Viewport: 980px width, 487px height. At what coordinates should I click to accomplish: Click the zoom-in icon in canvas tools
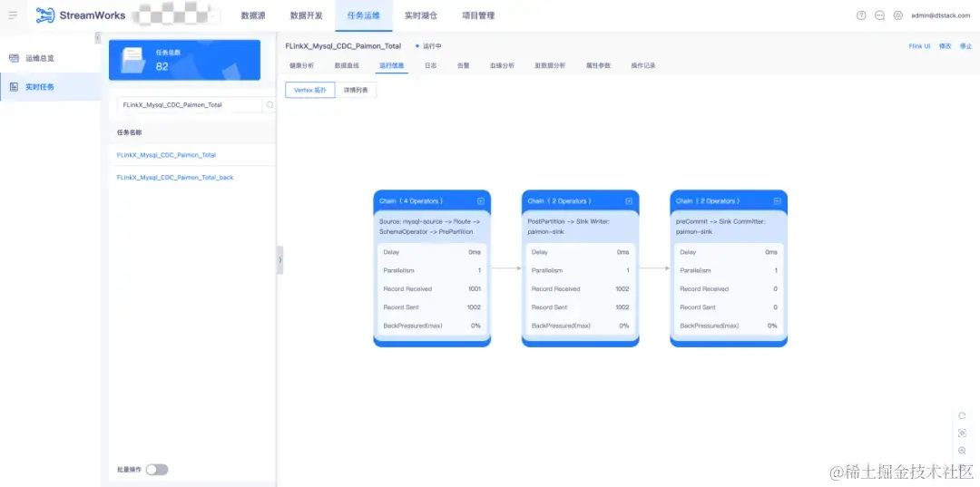click(962, 451)
